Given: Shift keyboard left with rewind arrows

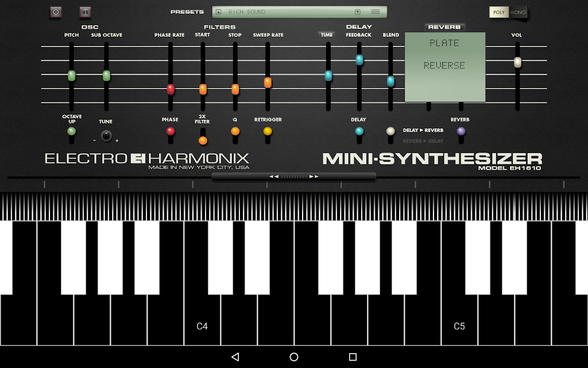Looking at the screenshot, I should point(274,177).
